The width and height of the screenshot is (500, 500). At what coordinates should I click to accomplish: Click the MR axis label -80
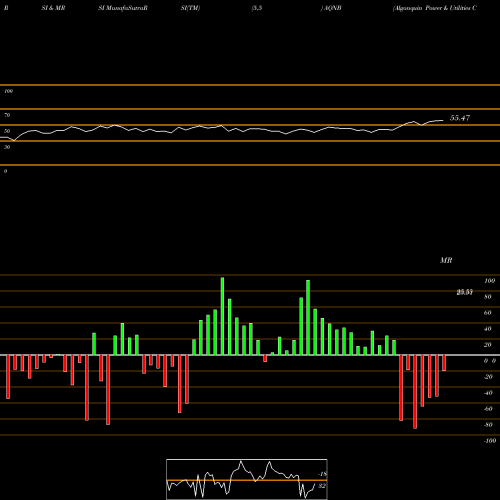(488, 425)
